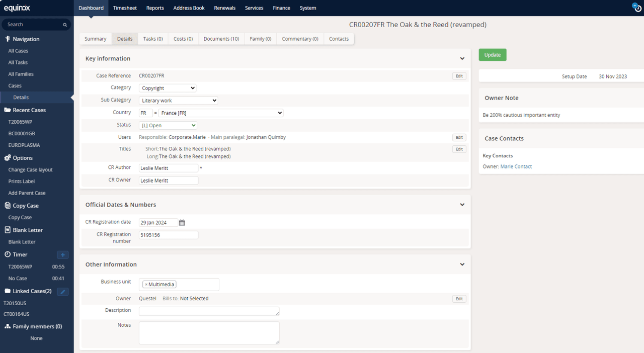Open the calendar icon for CR Registration date
The height and width of the screenshot is (353, 644).
(x=182, y=222)
